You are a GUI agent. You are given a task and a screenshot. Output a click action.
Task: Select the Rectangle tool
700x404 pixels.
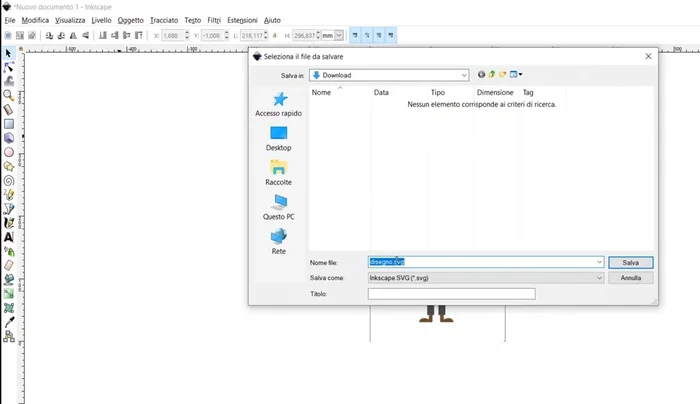click(x=8, y=124)
